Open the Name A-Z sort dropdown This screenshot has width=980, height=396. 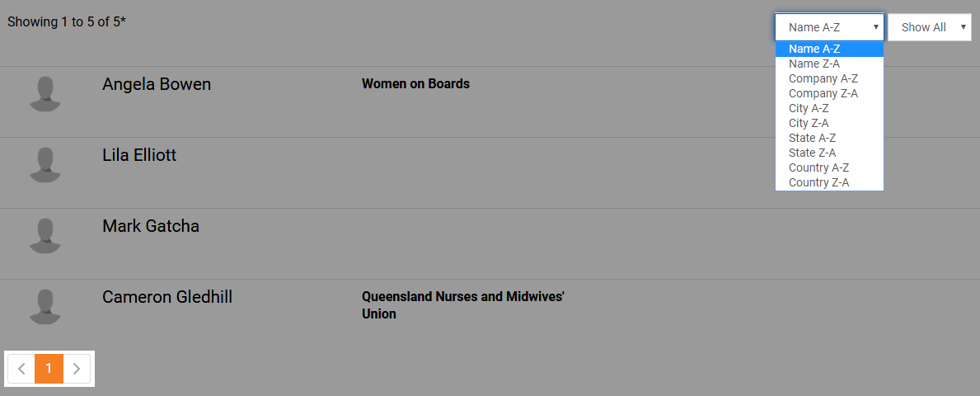click(829, 27)
